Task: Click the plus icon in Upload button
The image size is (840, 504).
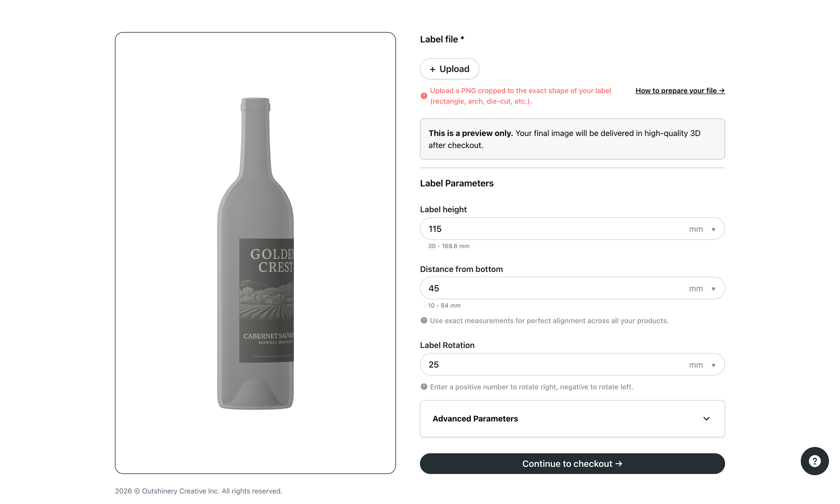Action: [x=432, y=69]
